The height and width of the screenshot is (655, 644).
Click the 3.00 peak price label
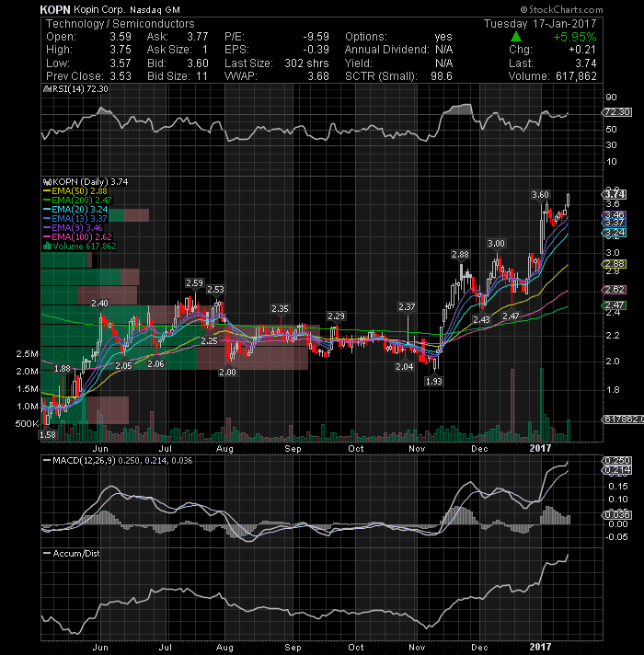[496, 243]
